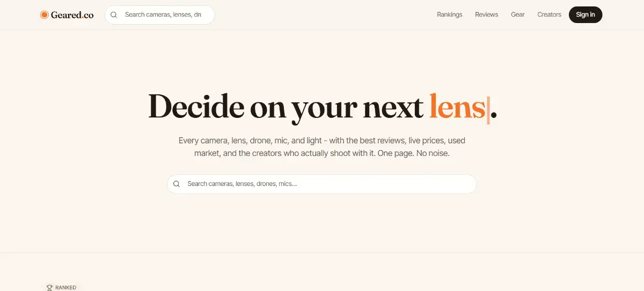The height and width of the screenshot is (291, 644).
Task: Go to the Gear section
Action: pyautogui.click(x=518, y=14)
